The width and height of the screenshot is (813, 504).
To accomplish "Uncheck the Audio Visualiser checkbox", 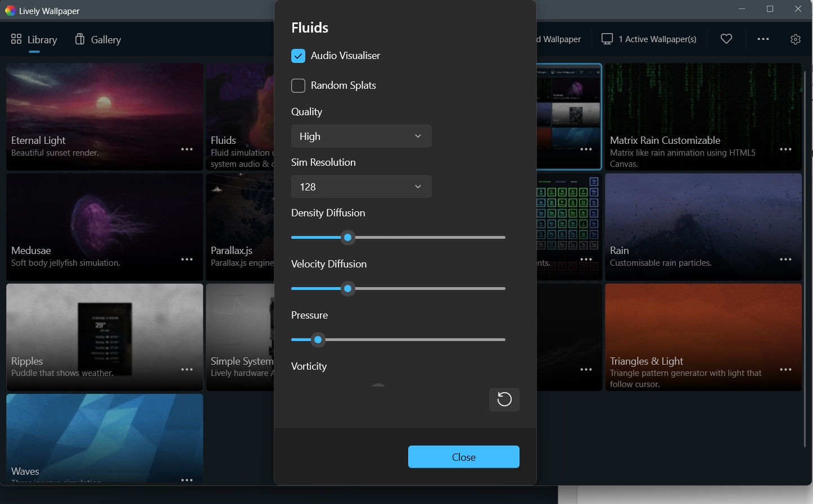I will [299, 56].
